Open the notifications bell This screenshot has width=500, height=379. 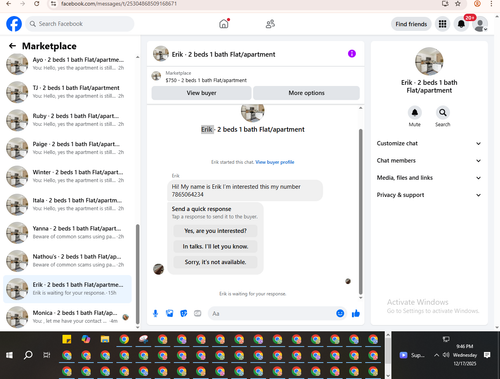(x=461, y=24)
